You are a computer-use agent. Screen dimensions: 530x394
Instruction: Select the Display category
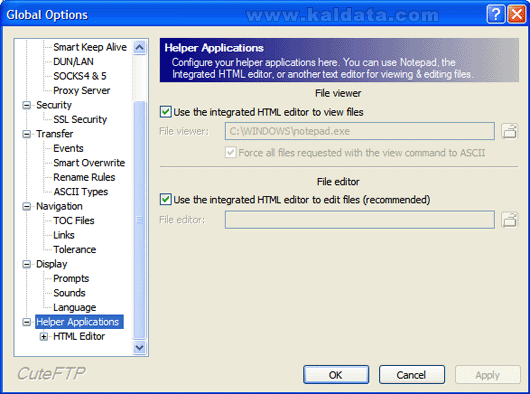(x=51, y=264)
